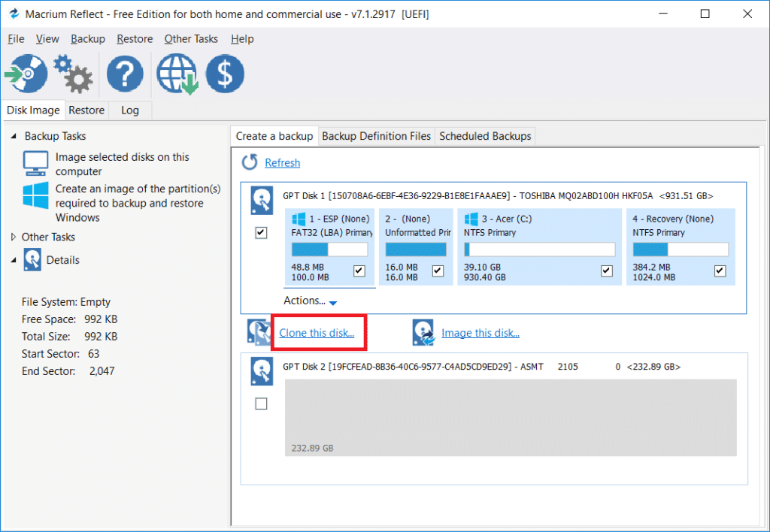Click the Recovery partition usage bar
Viewport: 770px width, 532px height.
(x=681, y=249)
